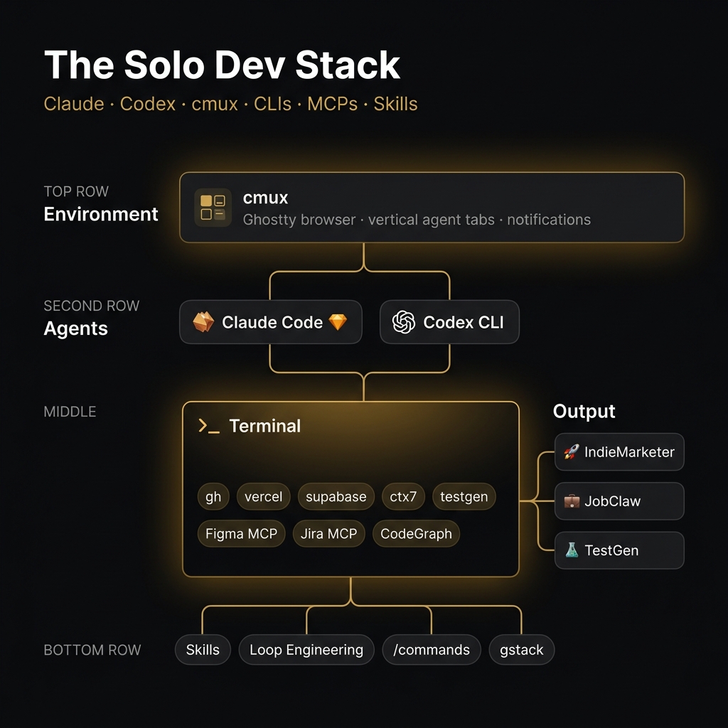Click the Agents label
Image resolution: width=728 pixels, height=728 pixels.
coord(75,328)
